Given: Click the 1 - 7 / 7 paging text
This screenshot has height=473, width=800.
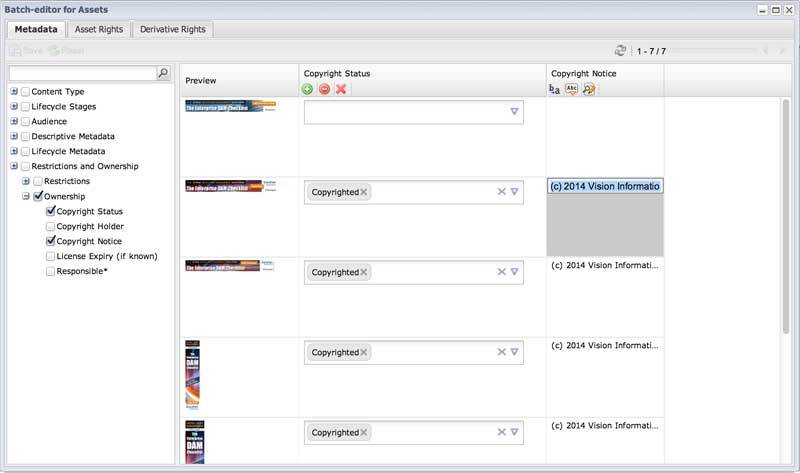Looking at the screenshot, I should pyautogui.click(x=651, y=51).
